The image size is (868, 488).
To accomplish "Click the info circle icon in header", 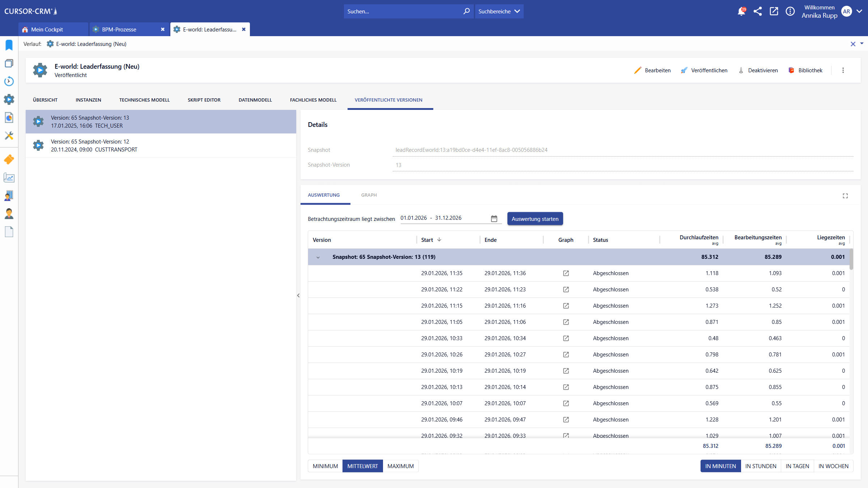I will point(790,12).
